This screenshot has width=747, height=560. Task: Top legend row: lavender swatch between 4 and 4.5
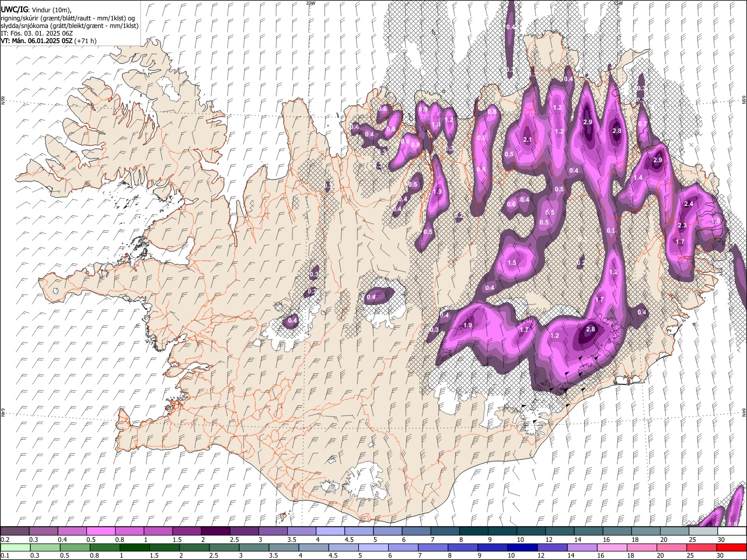(x=330, y=531)
